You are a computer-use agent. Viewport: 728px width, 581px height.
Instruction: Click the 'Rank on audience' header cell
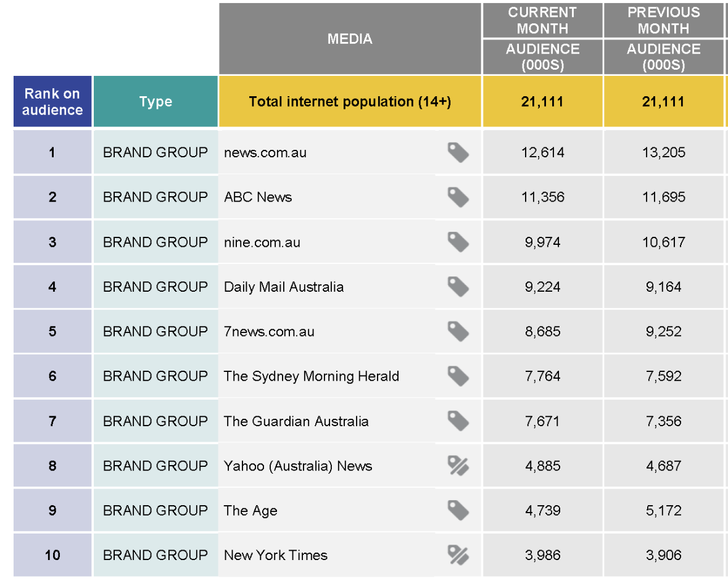(52, 101)
